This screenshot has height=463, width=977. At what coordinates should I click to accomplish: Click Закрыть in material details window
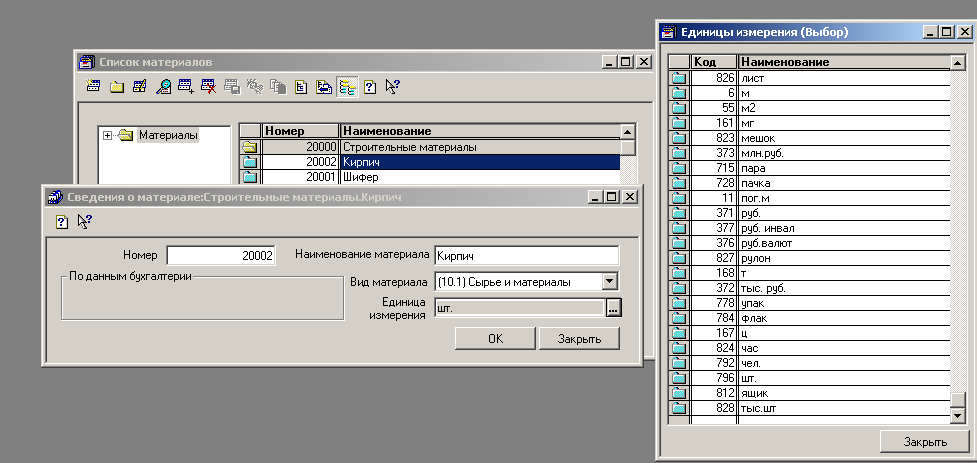(579, 338)
